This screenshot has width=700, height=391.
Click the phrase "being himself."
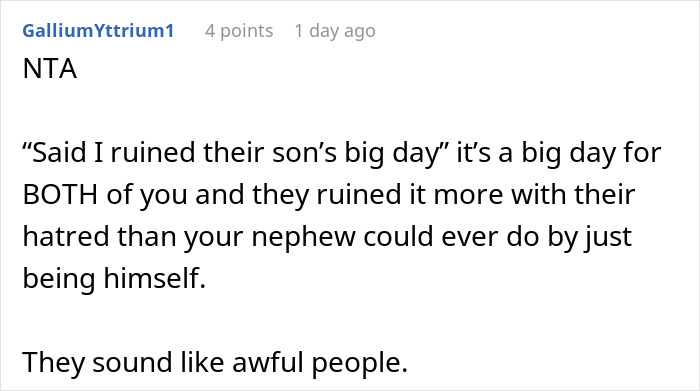pos(114,279)
